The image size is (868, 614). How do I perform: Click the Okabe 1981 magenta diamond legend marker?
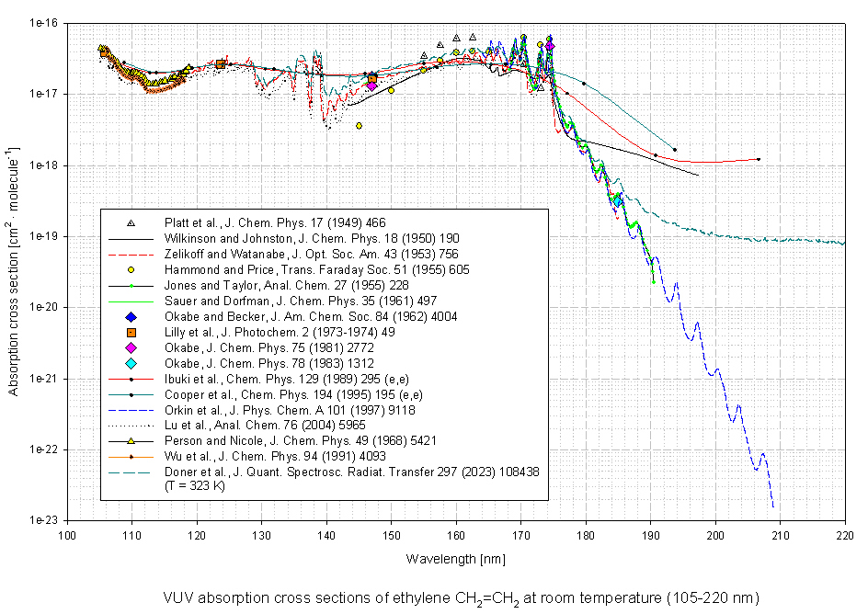tap(131, 347)
